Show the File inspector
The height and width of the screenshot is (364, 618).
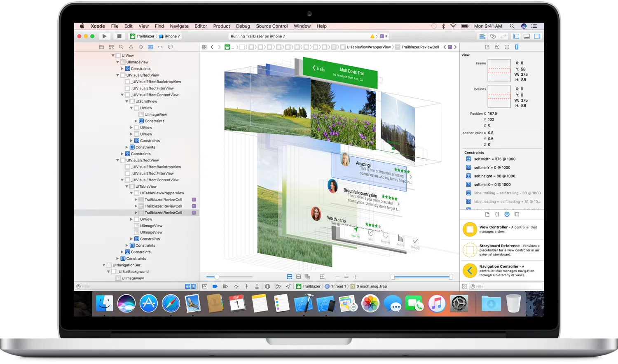[487, 47]
